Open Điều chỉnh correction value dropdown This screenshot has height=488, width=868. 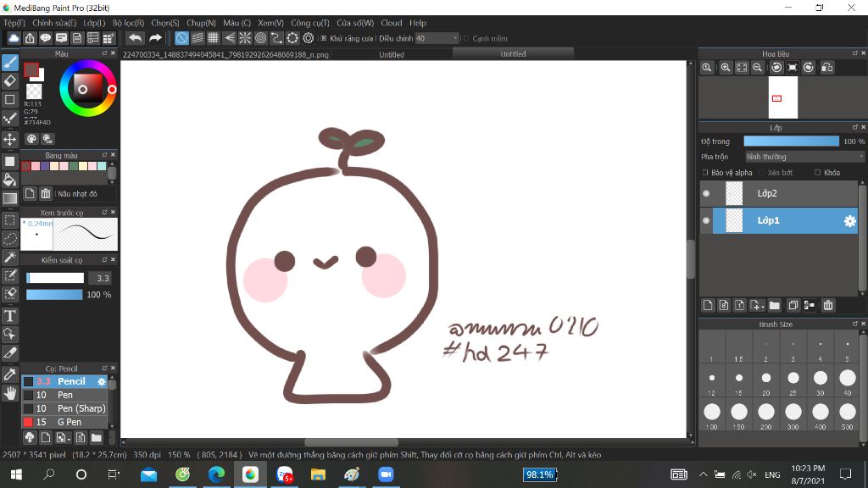point(437,38)
